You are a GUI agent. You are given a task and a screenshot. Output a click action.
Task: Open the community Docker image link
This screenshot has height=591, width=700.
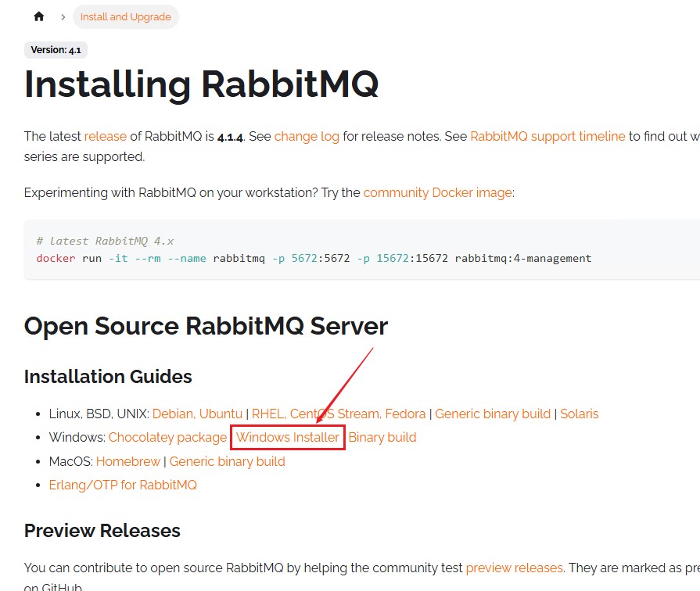[437, 192]
